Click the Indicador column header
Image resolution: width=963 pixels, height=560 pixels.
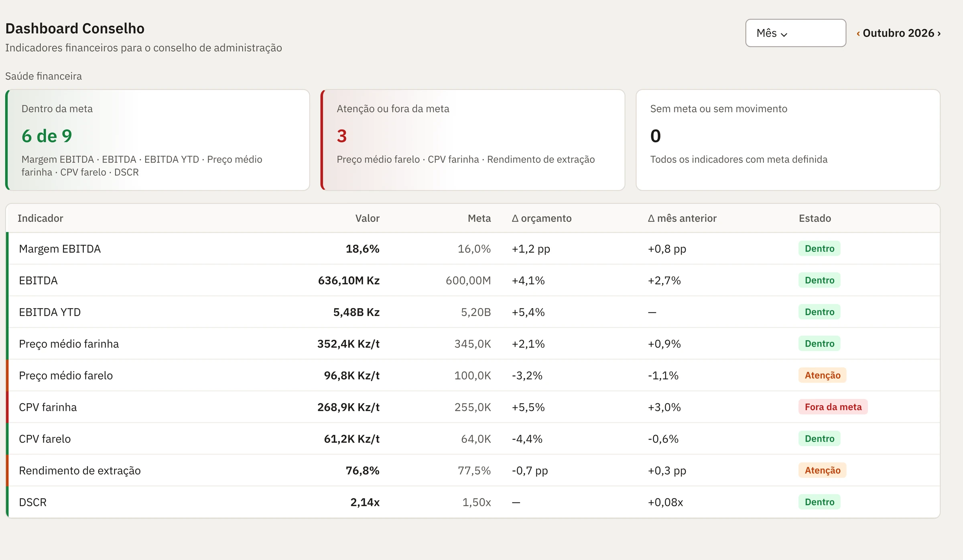[40, 218]
